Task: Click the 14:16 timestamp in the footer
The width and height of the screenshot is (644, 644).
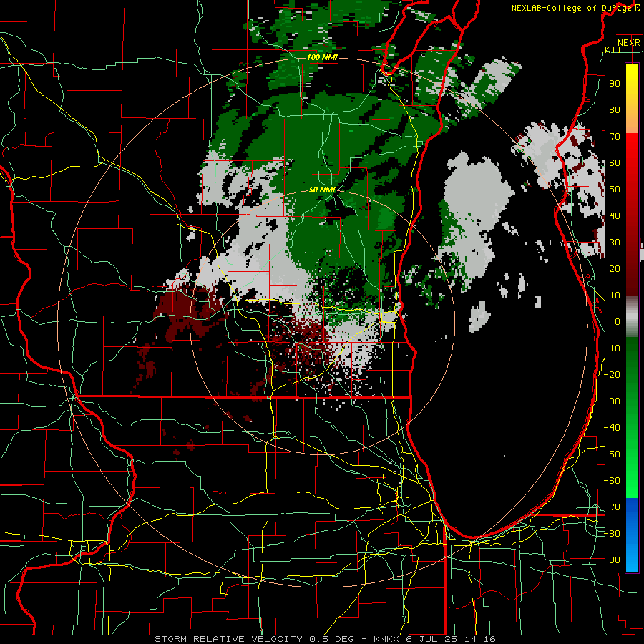Action: [479, 639]
